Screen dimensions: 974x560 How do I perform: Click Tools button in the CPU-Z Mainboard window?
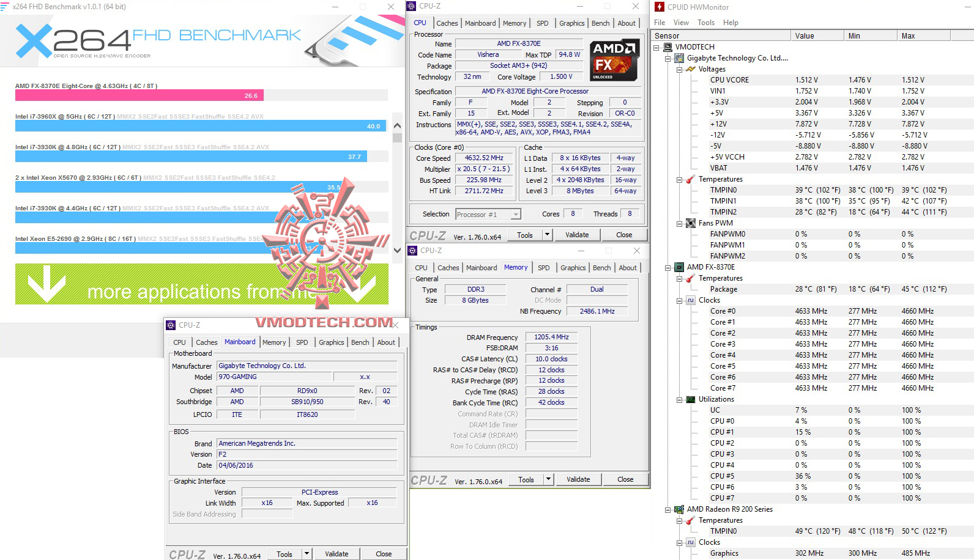pos(284,554)
